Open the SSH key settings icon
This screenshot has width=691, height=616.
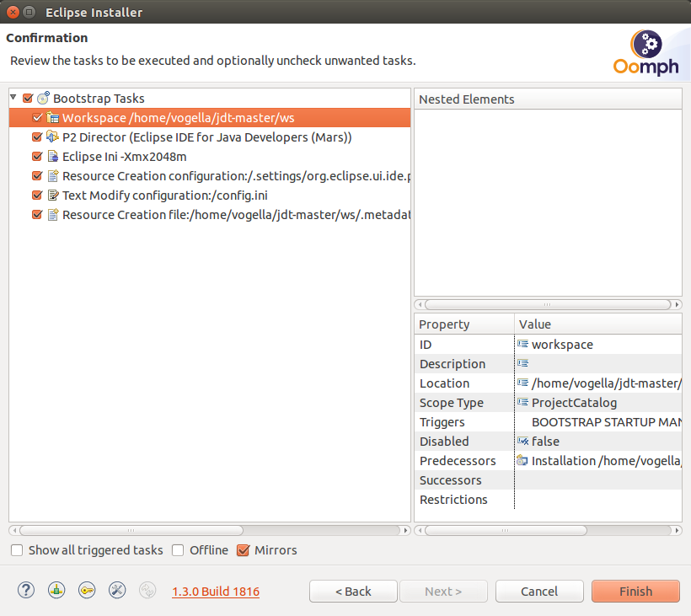pos(87,591)
